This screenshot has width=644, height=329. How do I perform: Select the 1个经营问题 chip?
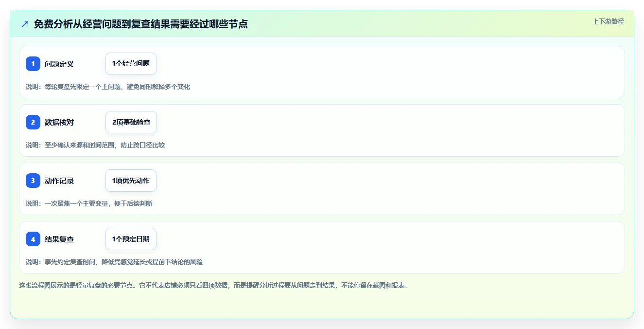131,64
